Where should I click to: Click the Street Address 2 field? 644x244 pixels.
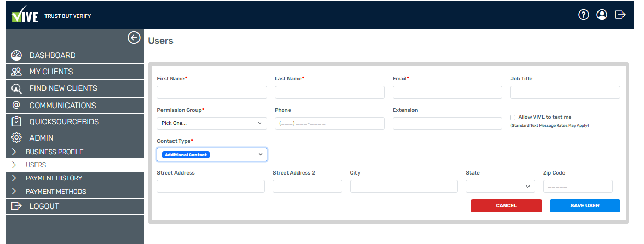click(x=307, y=187)
